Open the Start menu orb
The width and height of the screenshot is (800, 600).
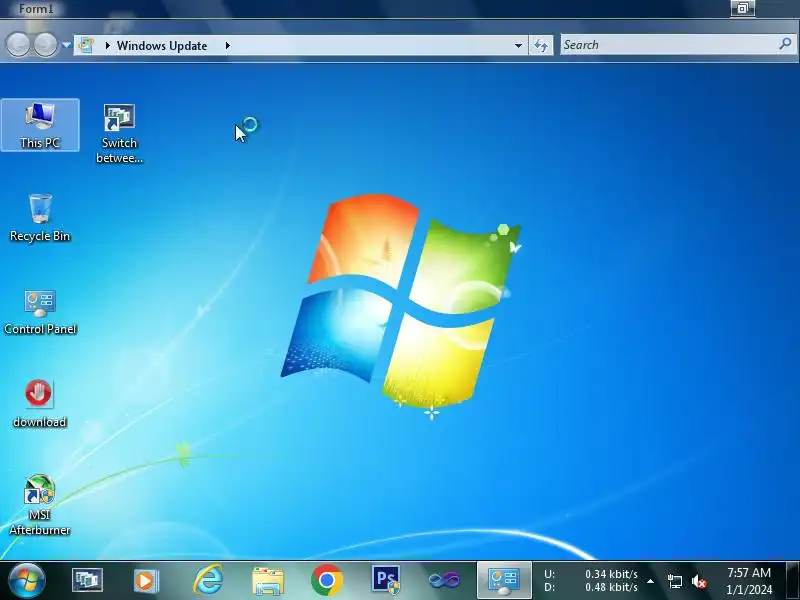27,580
